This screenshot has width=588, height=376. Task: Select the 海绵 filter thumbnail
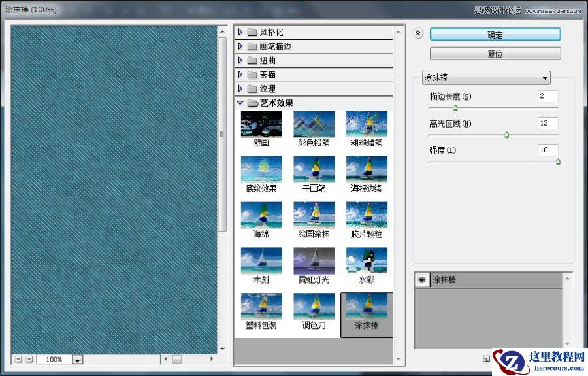[x=261, y=215]
